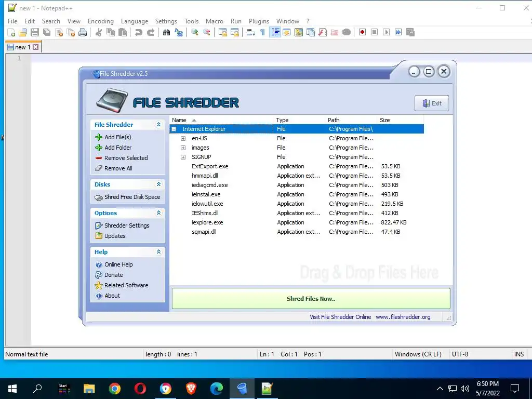Click Zoom Out magnifier icon
Screen dimensions: 532x399
click(207, 32)
